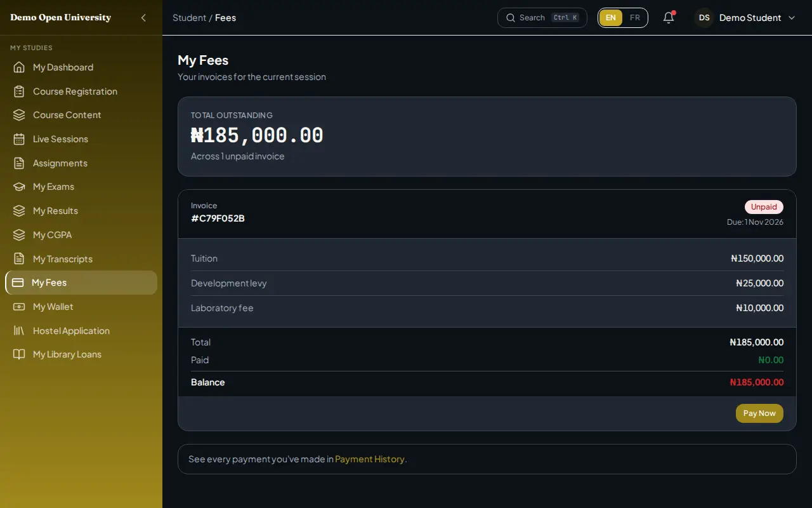812x508 pixels.
Task: Click the Course Content layers icon
Action: coord(19,115)
